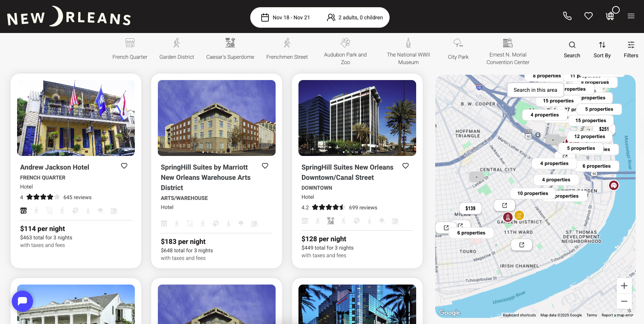Change dates Nov 18 - Nov 21

tap(286, 17)
